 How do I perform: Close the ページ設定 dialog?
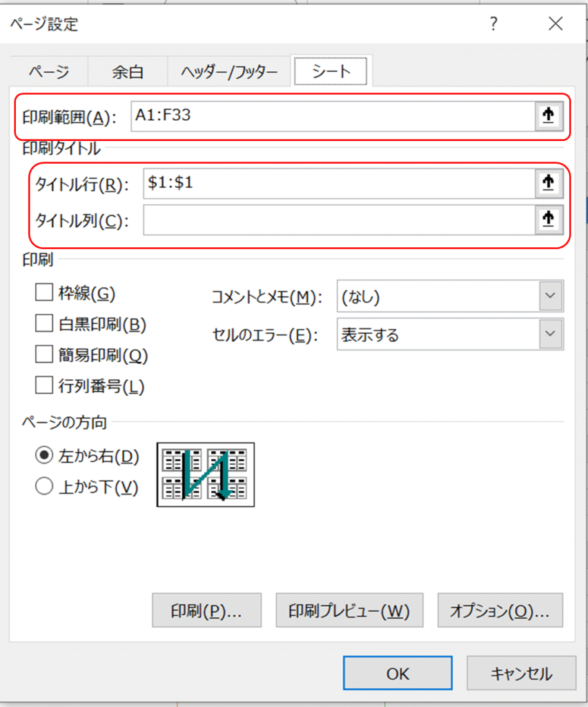pos(556,23)
